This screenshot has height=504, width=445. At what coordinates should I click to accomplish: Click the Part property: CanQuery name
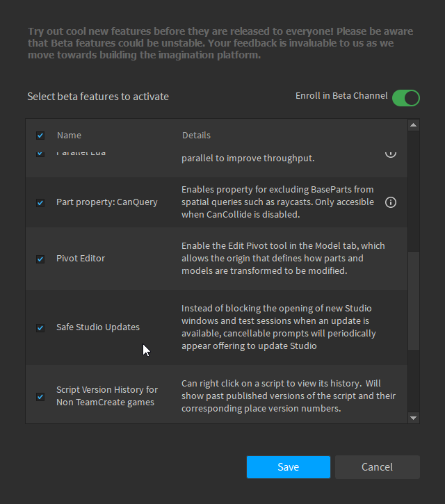tap(107, 202)
